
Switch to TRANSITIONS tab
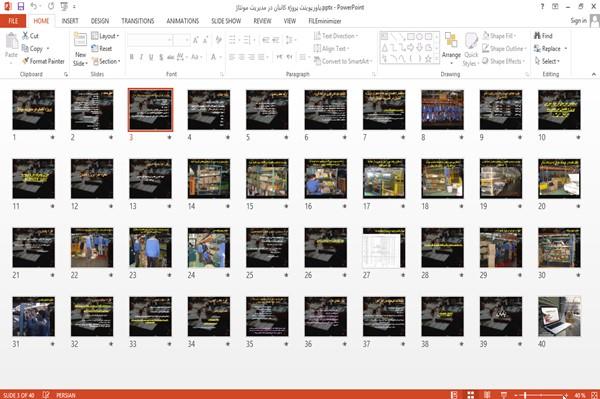click(x=138, y=21)
